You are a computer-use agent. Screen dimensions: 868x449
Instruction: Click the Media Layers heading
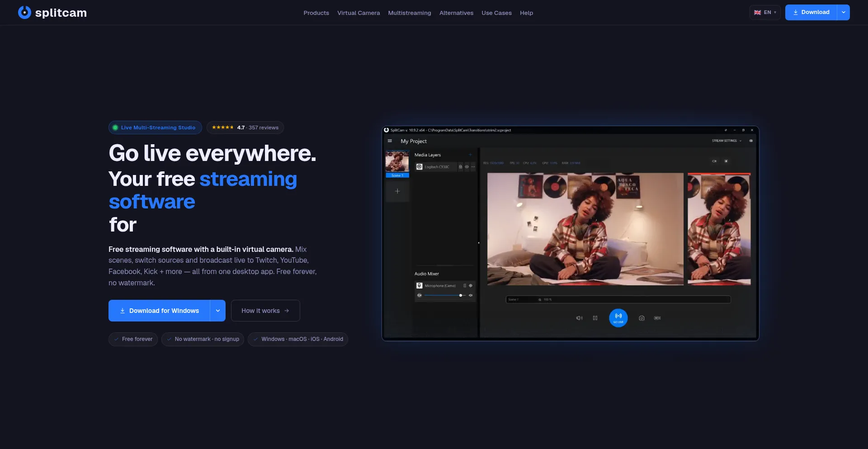[428, 155]
